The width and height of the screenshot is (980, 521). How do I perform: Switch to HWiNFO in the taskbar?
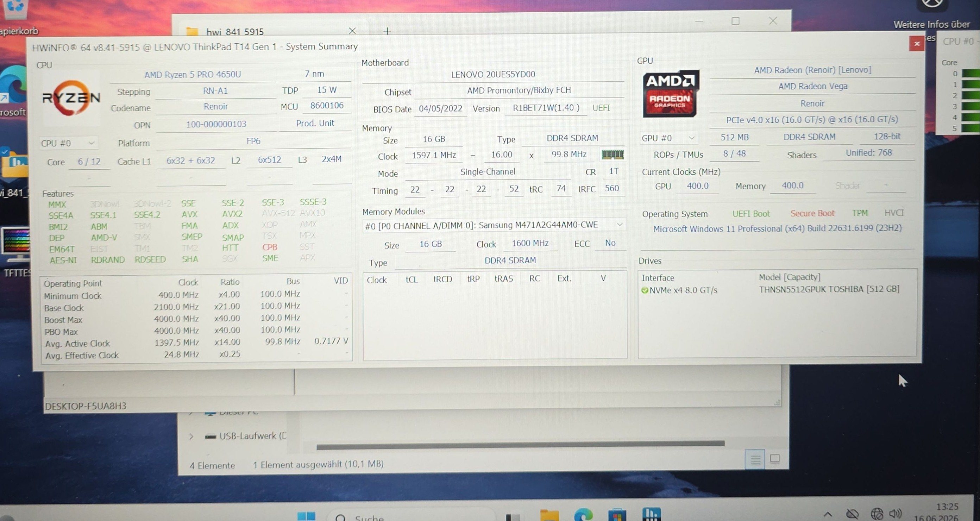point(651,515)
